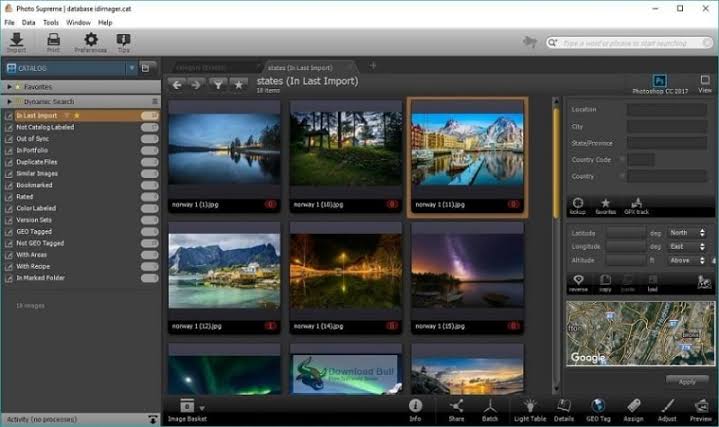
Task: Open the Window menu
Action: pos(78,22)
